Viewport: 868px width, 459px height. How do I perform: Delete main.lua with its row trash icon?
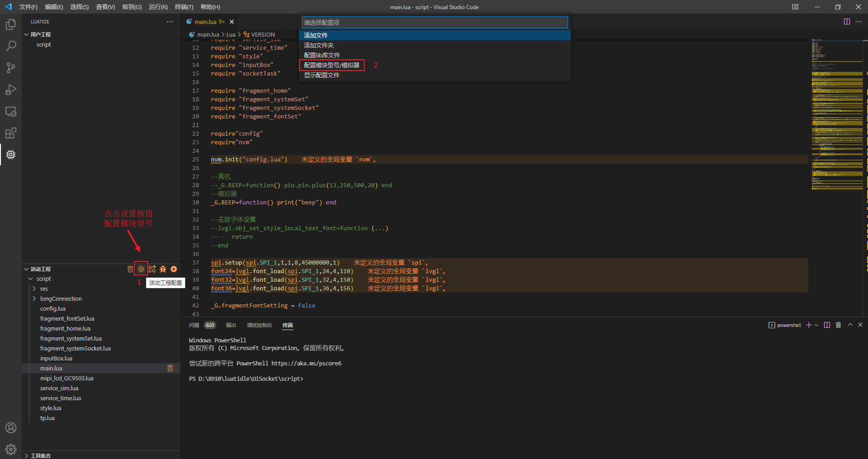[170, 368]
